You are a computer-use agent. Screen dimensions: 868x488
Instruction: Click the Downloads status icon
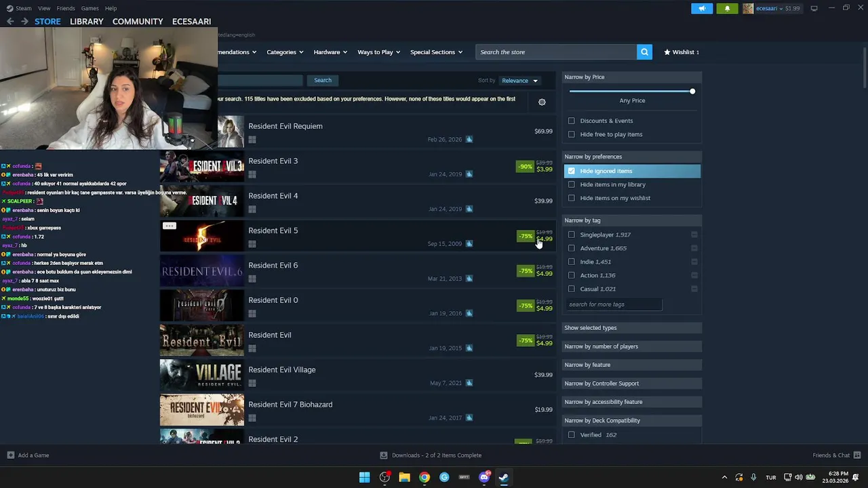[384, 455]
